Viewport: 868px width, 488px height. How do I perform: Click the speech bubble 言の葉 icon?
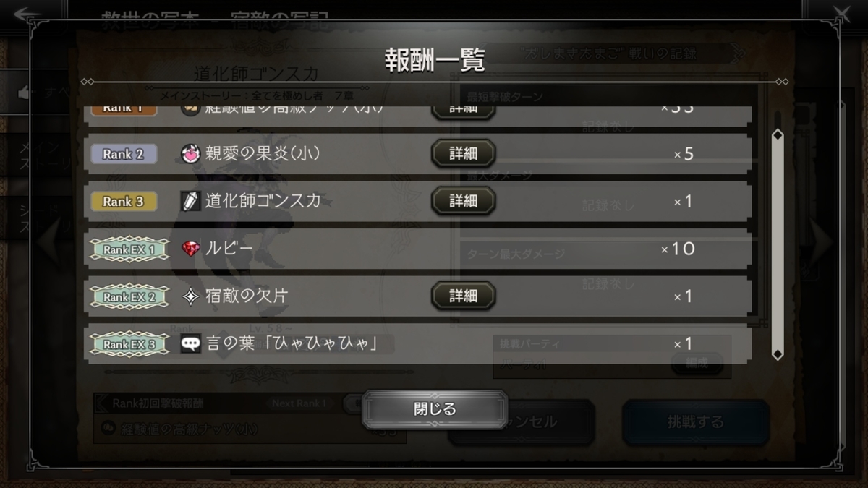(x=190, y=343)
